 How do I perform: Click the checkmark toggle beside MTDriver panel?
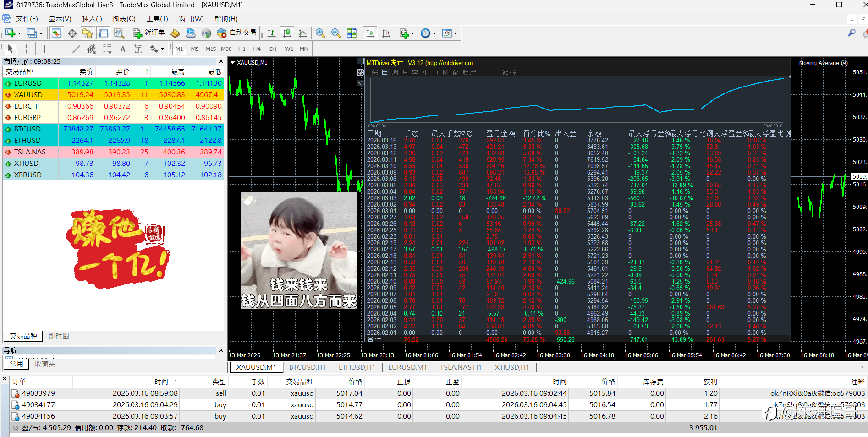click(x=360, y=83)
